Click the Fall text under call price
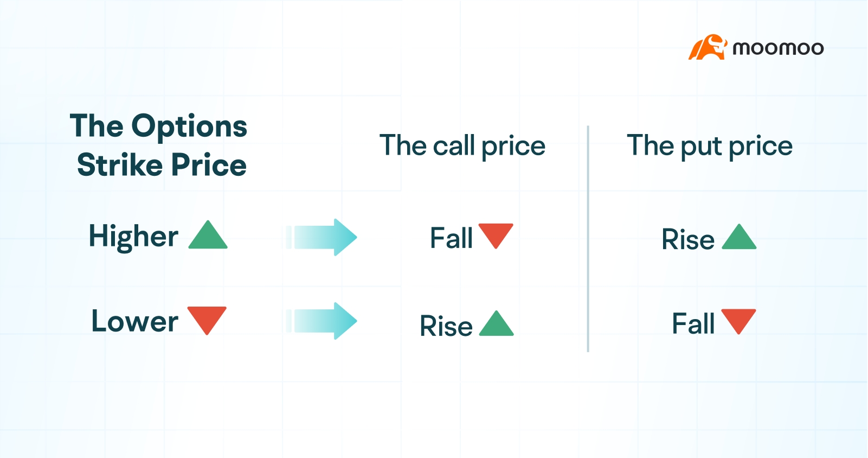The image size is (868, 458). coord(451,238)
